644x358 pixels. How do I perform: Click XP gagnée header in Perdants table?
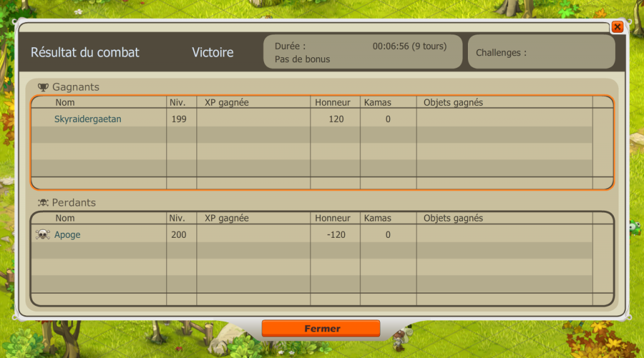(226, 218)
